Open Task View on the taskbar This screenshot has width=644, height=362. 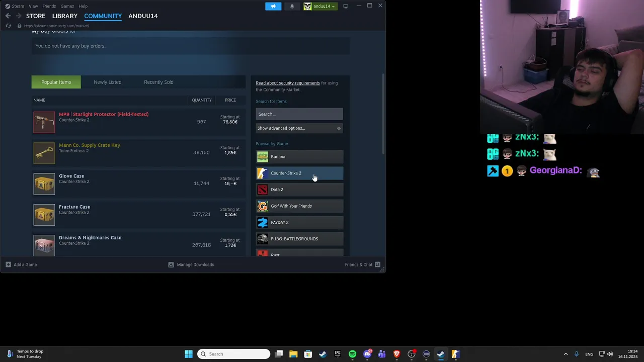[x=279, y=354]
